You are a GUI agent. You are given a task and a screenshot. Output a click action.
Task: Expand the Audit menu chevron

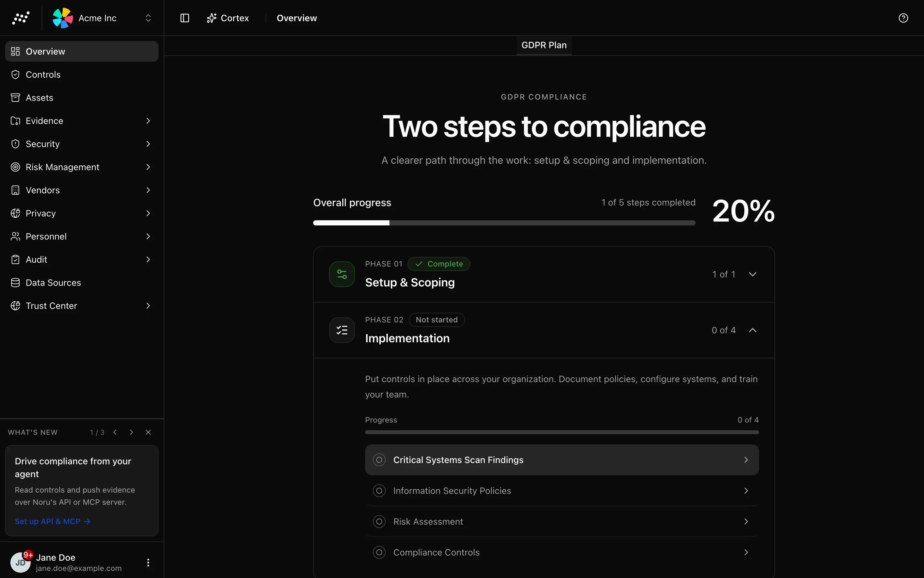pos(148,259)
